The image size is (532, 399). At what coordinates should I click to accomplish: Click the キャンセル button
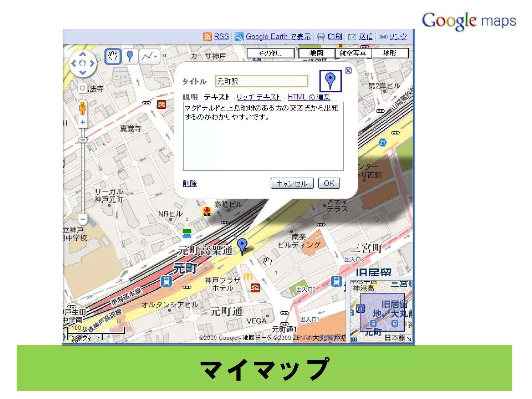point(292,183)
